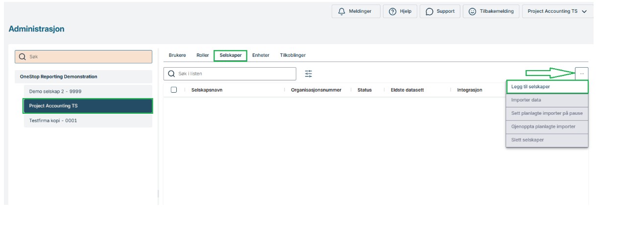The height and width of the screenshot is (227, 644).
Task: Click the magnifier icon in sidebar search
Action: pyautogui.click(x=23, y=57)
